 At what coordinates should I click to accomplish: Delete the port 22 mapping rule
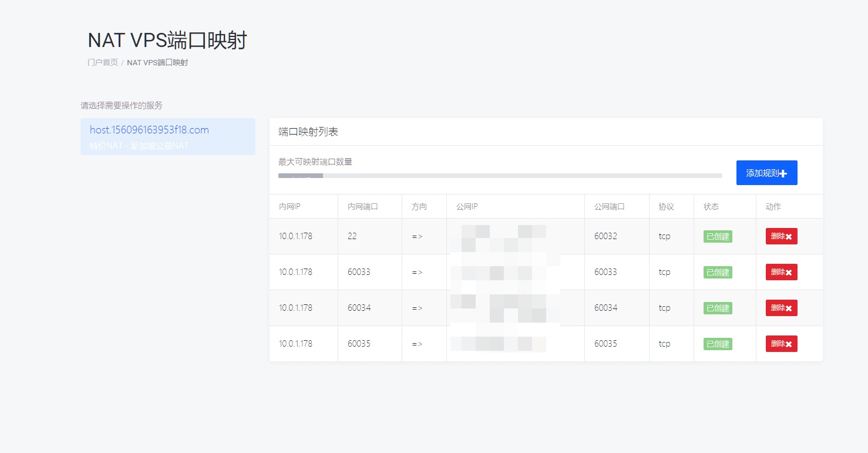coord(781,236)
